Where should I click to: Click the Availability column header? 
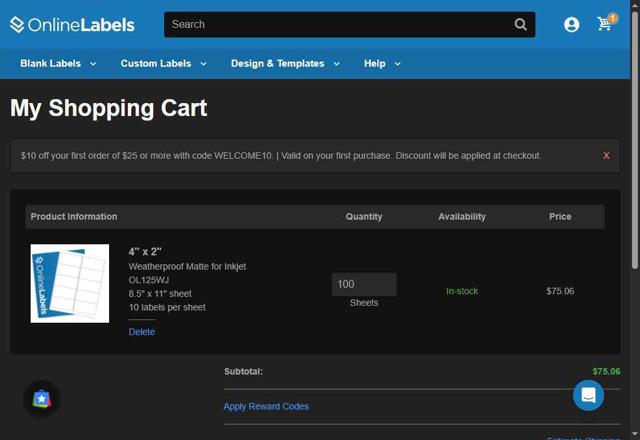pyautogui.click(x=462, y=217)
